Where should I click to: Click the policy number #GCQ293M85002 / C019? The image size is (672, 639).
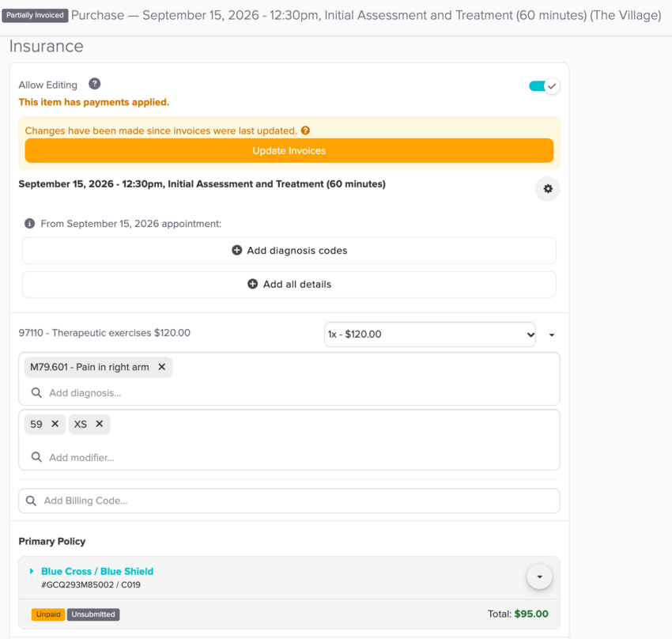tap(91, 584)
